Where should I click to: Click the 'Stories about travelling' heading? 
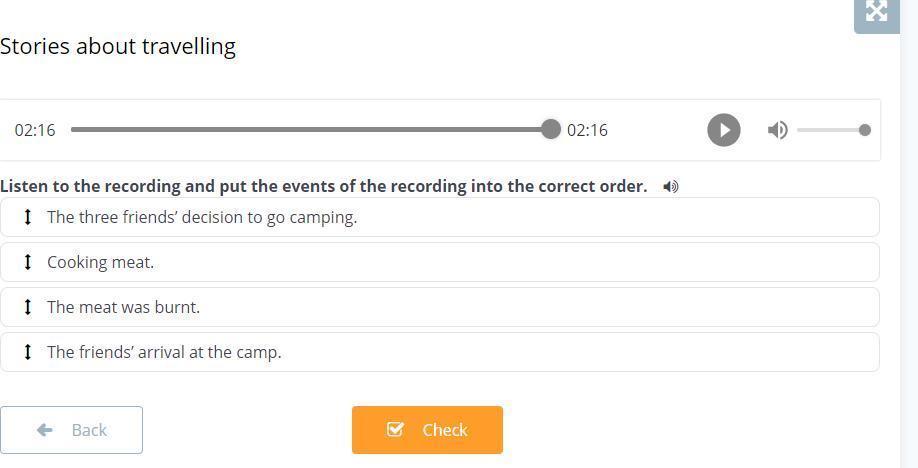coord(118,46)
